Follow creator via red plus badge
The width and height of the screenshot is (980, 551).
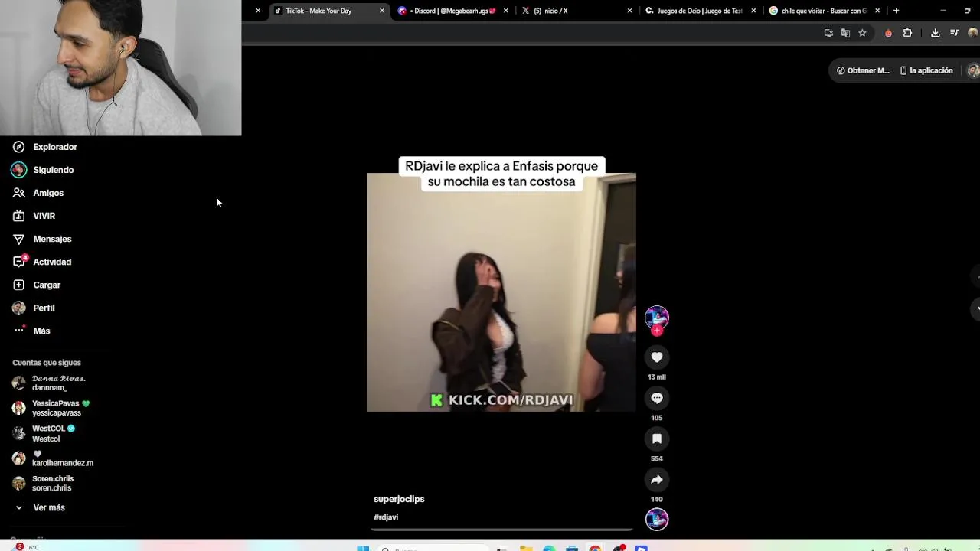point(657,331)
